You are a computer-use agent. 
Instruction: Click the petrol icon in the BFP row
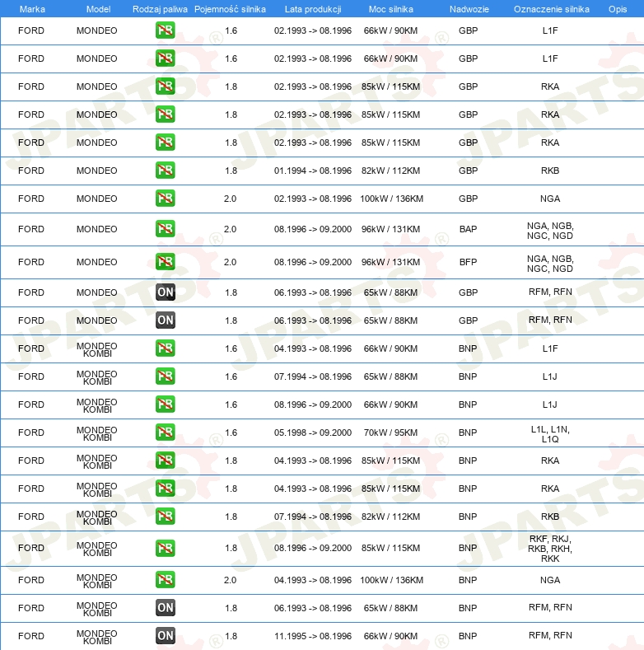(166, 262)
